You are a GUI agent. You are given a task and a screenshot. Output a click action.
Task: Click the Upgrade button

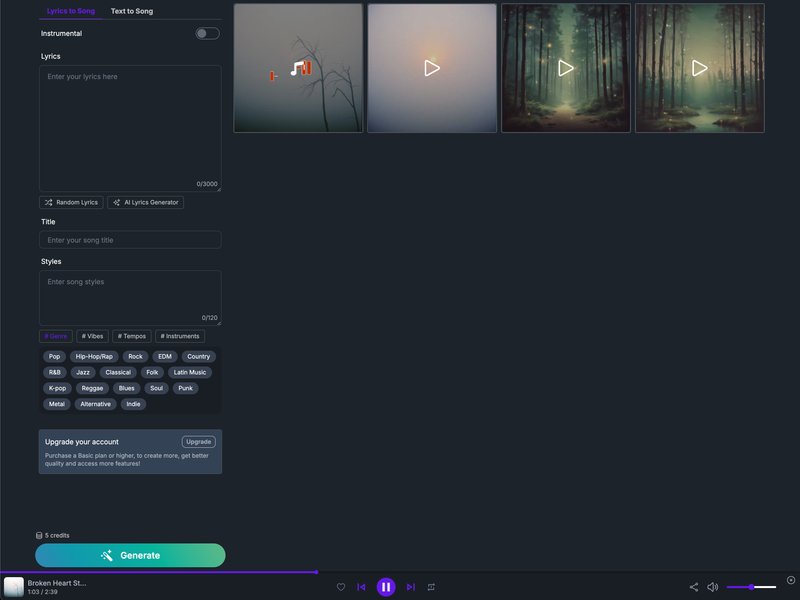coord(198,441)
